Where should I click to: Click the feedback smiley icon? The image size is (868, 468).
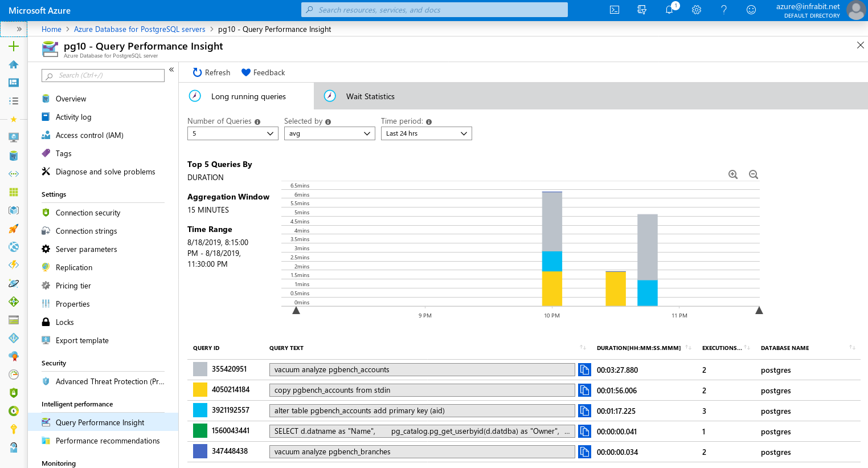point(751,10)
